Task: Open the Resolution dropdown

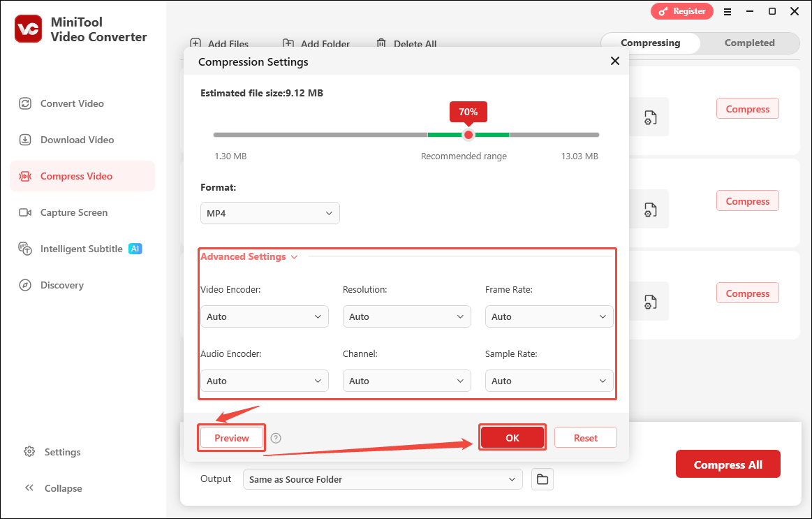Action: (406, 316)
